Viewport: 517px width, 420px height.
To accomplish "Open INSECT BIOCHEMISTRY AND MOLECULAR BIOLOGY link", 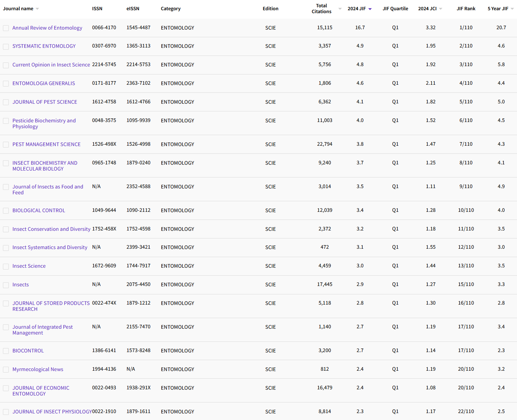I will 45,166.
